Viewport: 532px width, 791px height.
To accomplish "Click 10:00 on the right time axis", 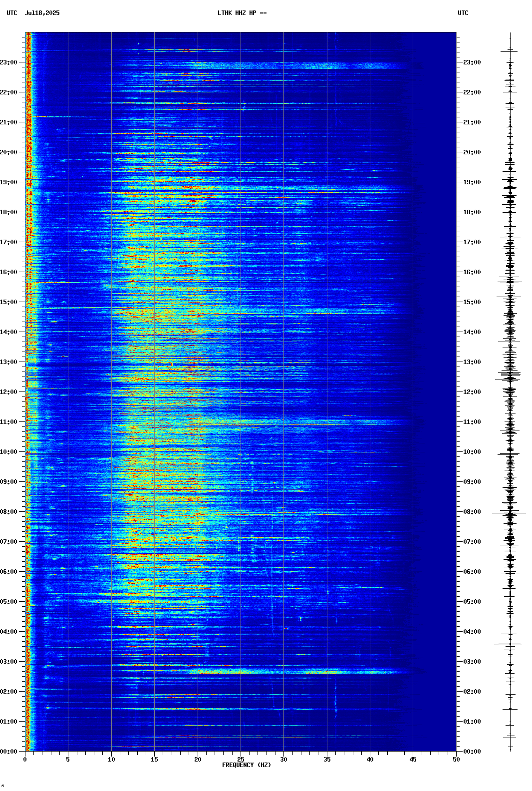I will pos(472,452).
